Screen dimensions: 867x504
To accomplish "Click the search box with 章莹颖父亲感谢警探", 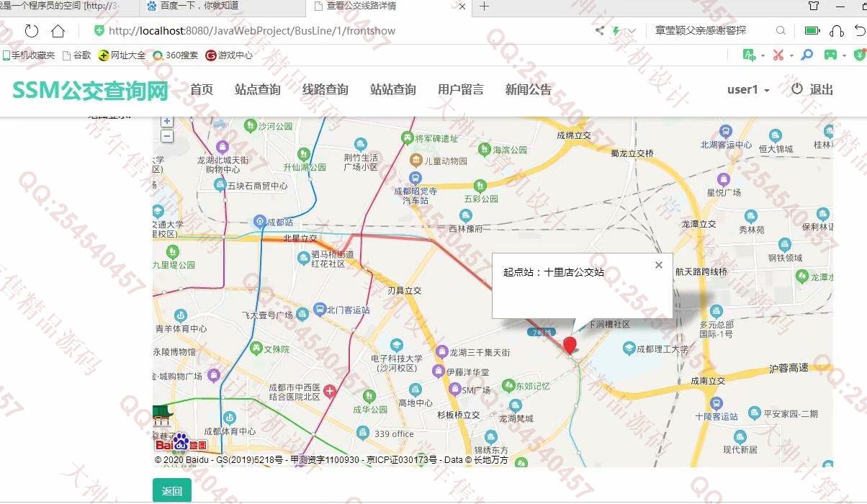I will pyautogui.click(x=701, y=30).
